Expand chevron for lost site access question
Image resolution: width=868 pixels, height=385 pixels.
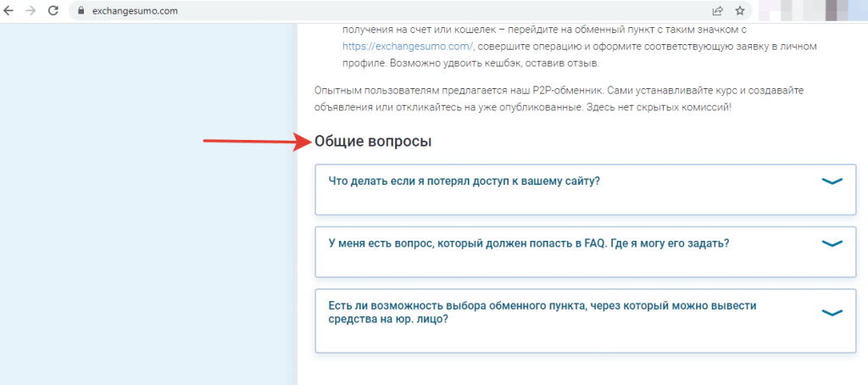tap(832, 181)
